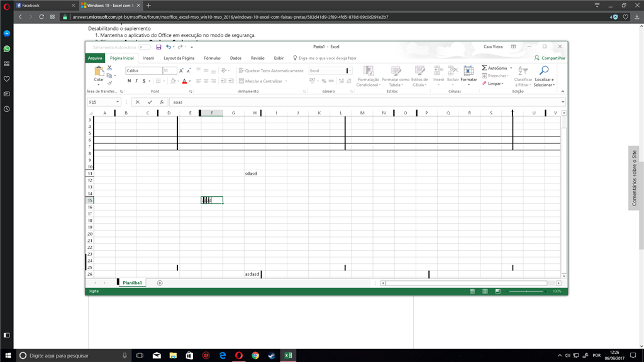
Task: Confirm the cell entry with the checkmark icon
Action: tap(150, 102)
